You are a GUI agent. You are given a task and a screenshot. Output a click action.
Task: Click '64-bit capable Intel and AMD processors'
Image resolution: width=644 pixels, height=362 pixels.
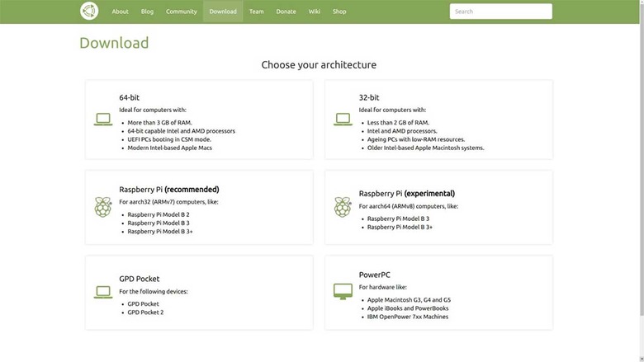[181, 131]
